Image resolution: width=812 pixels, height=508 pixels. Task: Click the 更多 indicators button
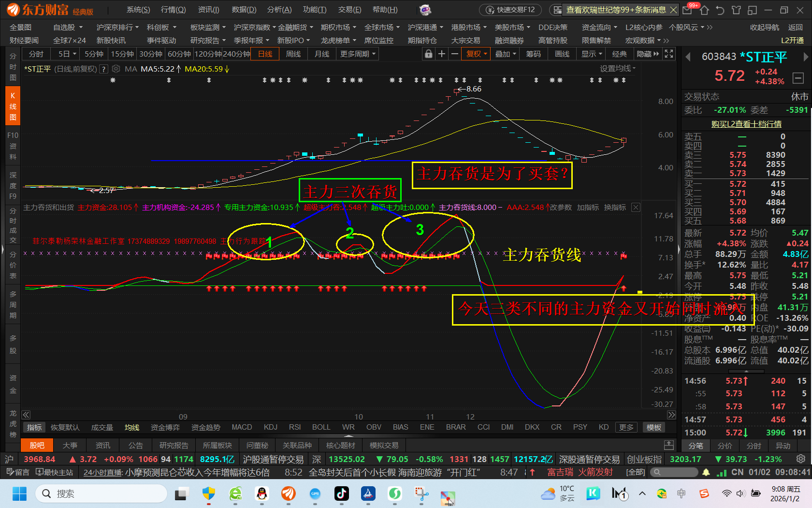pos(626,427)
